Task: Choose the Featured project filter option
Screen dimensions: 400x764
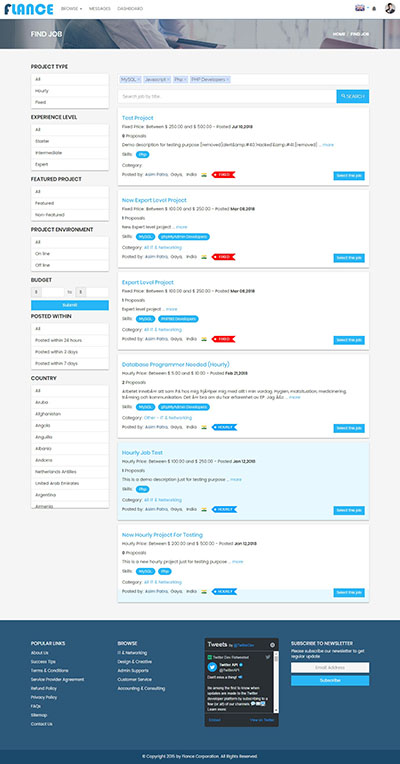Action: pos(70,203)
